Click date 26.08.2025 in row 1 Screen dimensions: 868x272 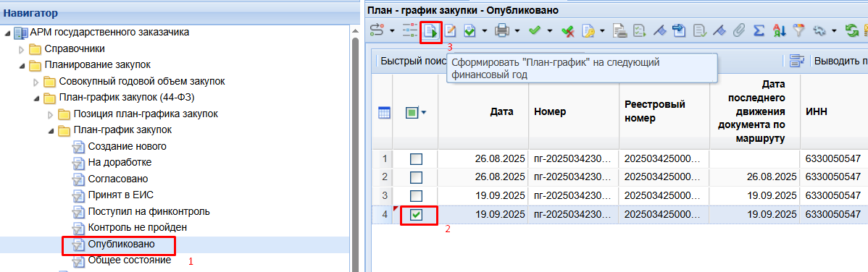pyautogui.click(x=499, y=159)
